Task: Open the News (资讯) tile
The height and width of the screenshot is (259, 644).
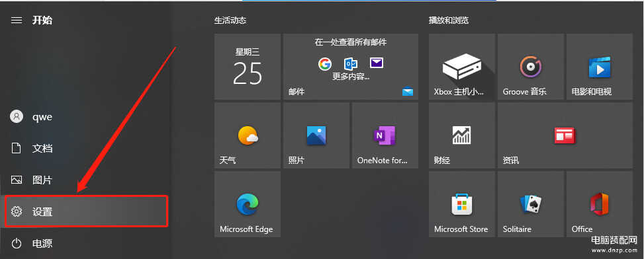Action: (565, 135)
